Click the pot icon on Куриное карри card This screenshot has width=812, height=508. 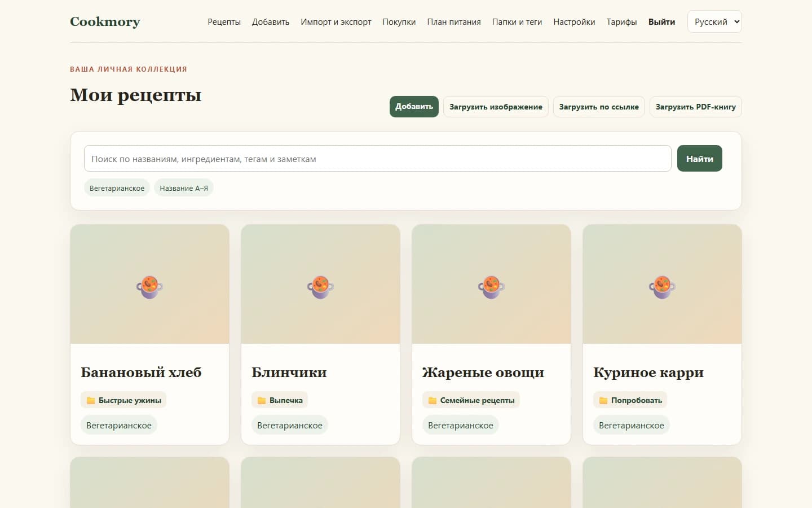click(662, 287)
